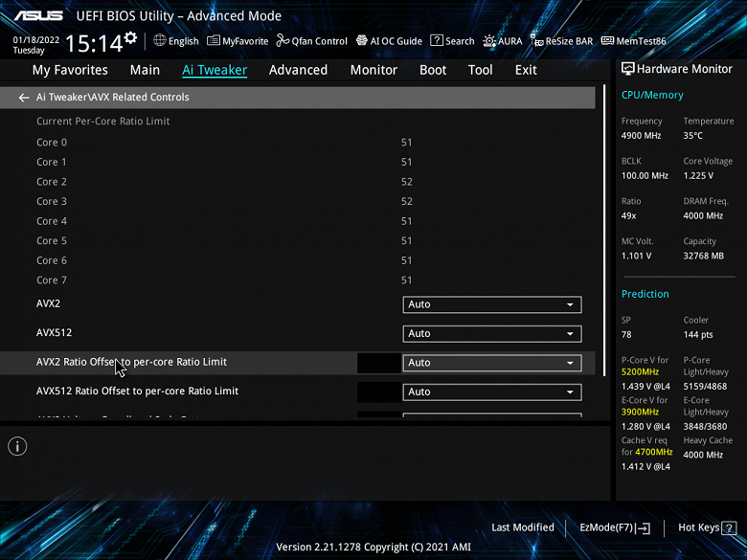The height and width of the screenshot is (560, 747).
Task: Click the vertical scrollbar of settings list
Action: 604,231
